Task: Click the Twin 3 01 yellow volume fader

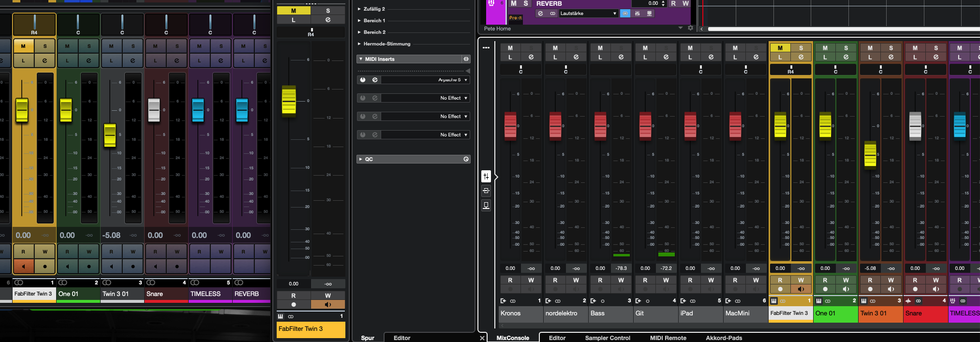Action: click(870, 154)
